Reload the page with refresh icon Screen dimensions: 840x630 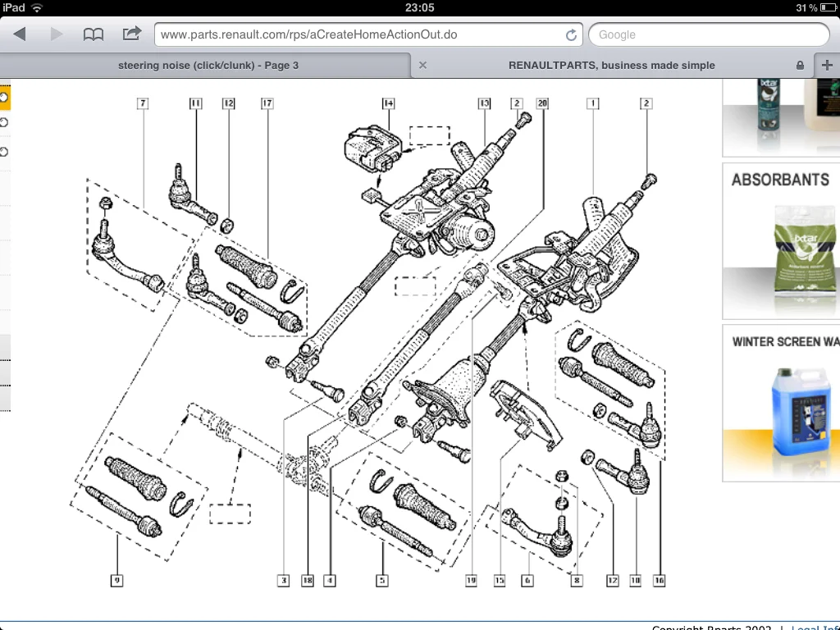pos(571,34)
